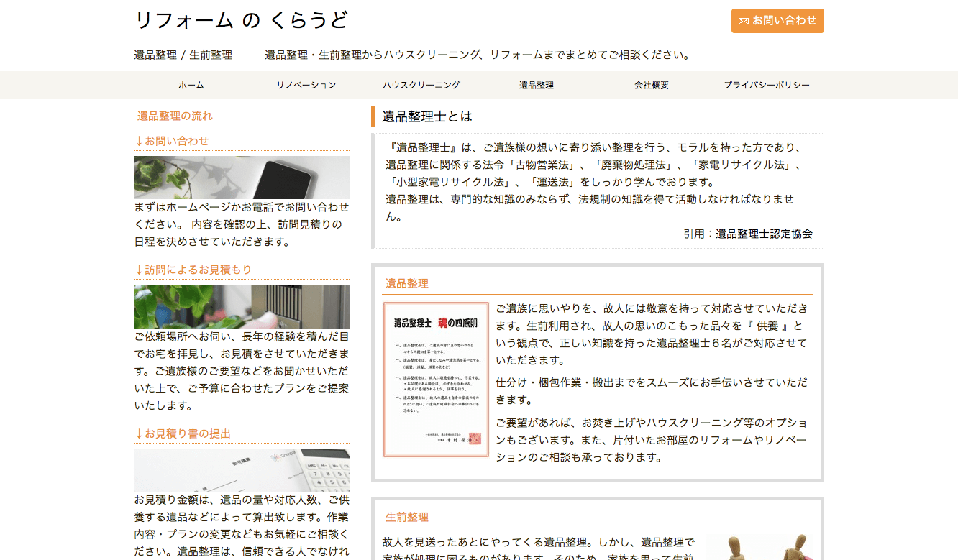Click the ↓訪問によるお見積もり step heading
This screenshot has width=958, height=560.
coord(193,270)
